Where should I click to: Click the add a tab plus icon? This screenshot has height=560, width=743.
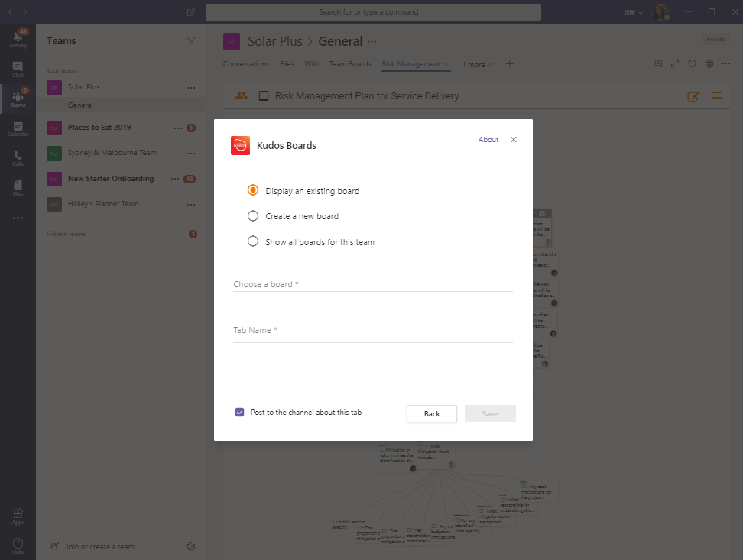point(509,64)
